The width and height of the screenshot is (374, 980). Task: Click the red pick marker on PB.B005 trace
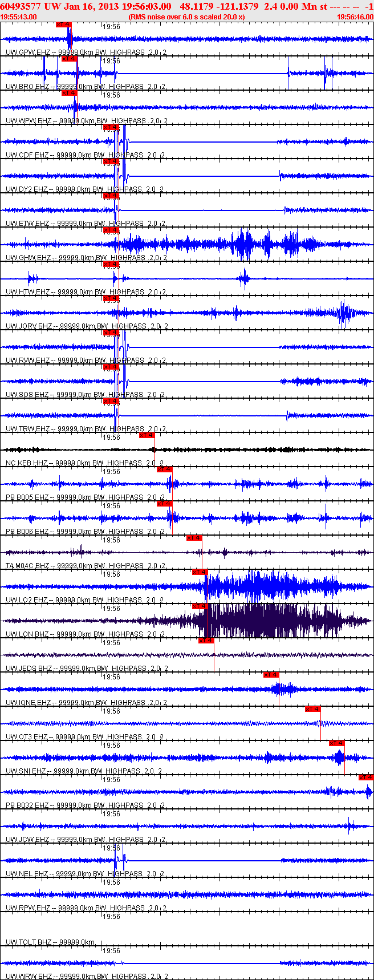164,469
